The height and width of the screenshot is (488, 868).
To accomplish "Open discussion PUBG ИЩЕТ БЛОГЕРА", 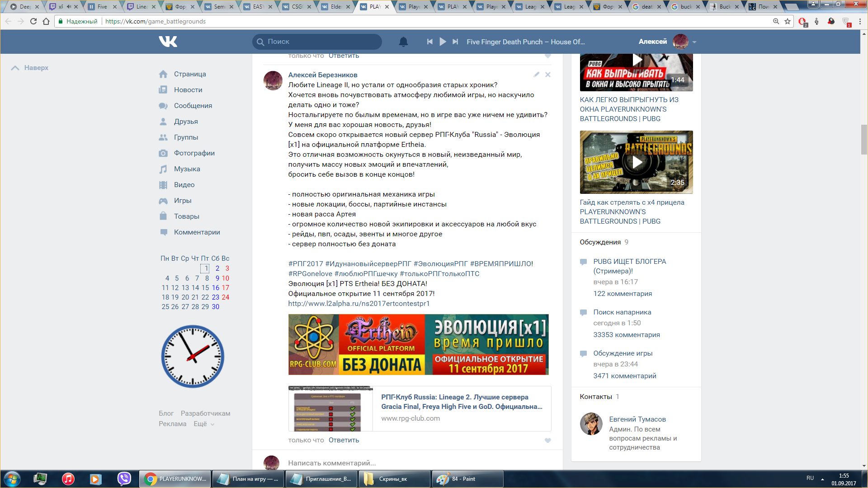I will point(630,266).
